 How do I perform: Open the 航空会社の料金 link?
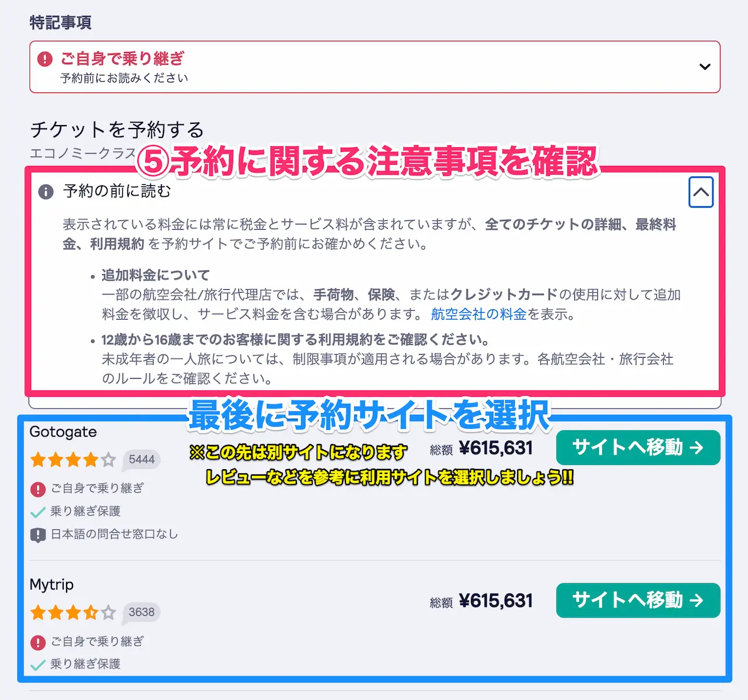click(479, 314)
